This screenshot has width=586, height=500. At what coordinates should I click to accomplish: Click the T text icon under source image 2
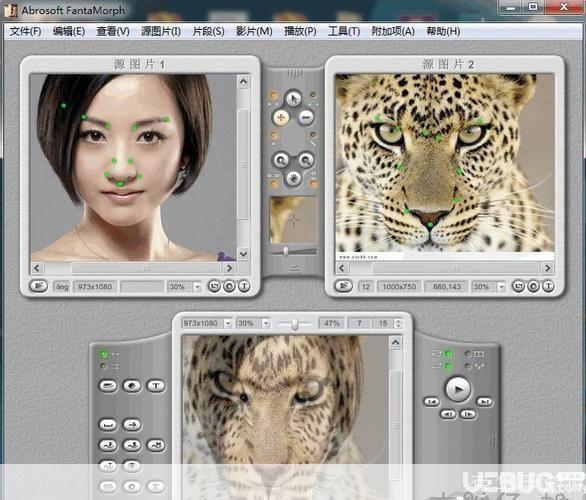pos(548,287)
